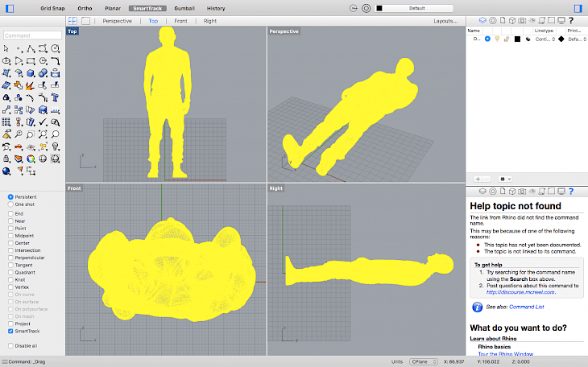
Task: Enable the Near object snap
Action: [10, 221]
